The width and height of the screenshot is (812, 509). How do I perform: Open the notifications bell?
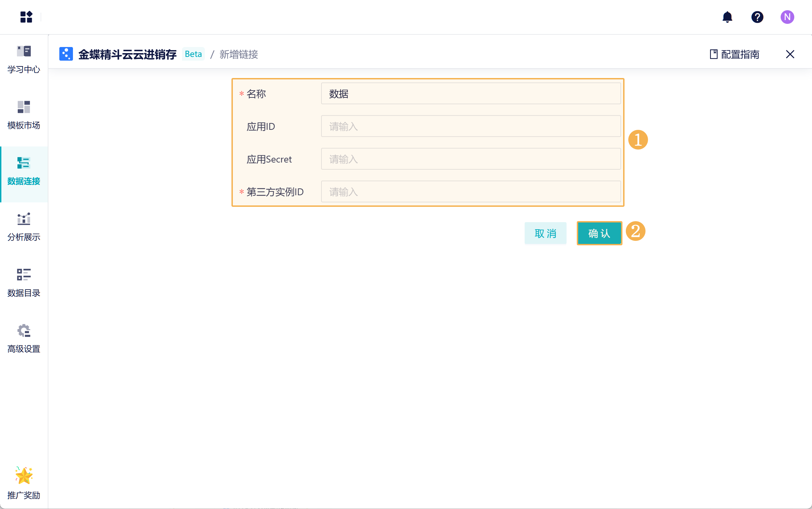727,17
